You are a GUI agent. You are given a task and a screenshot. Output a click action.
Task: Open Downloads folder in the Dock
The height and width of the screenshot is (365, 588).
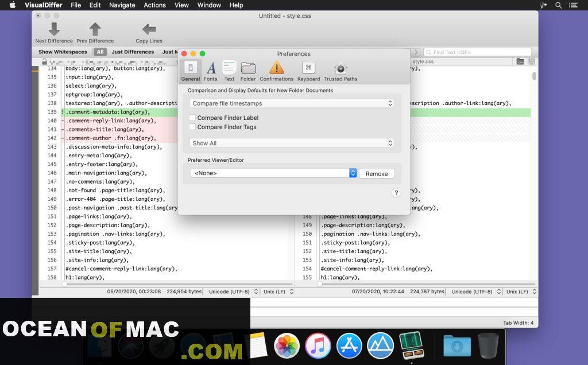[x=457, y=345]
